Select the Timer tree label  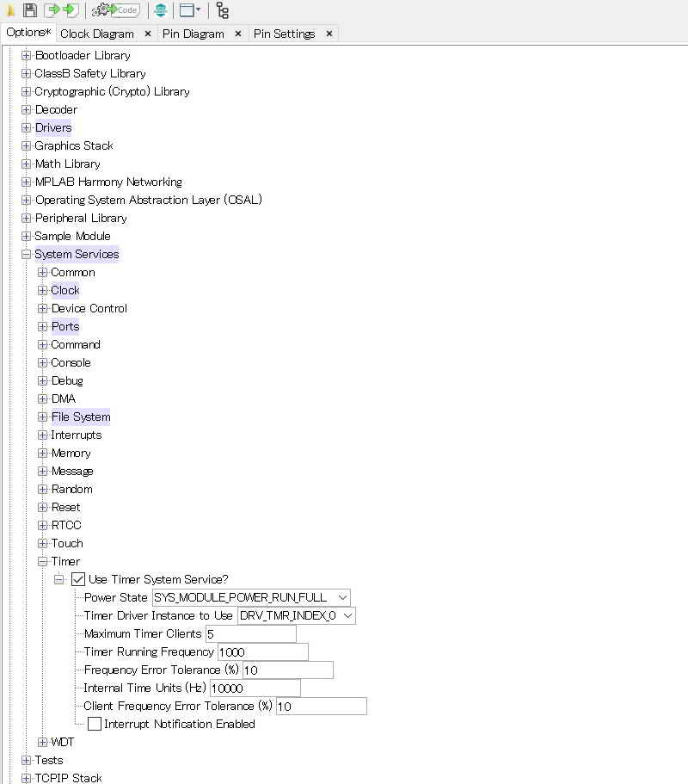(x=65, y=561)
